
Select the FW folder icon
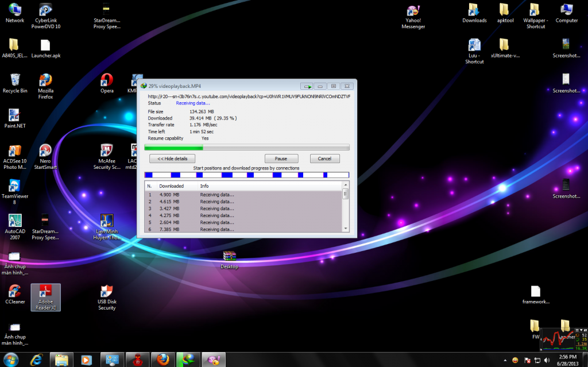[535, 329]
